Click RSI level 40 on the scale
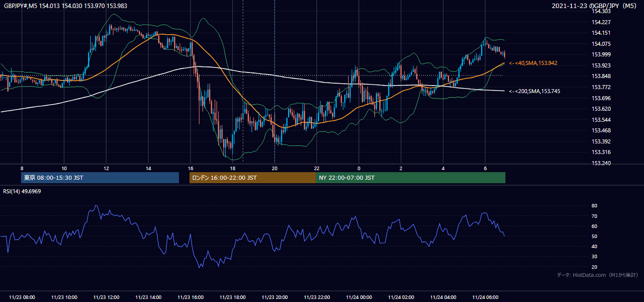Image resolution: width=644 pixels, height=302 pixels. click(594, 246)
